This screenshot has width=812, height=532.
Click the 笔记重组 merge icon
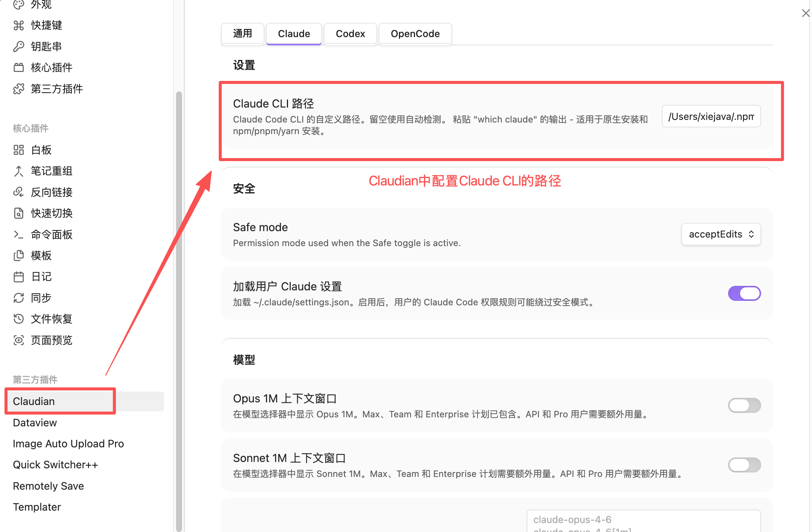click(19, 171)
